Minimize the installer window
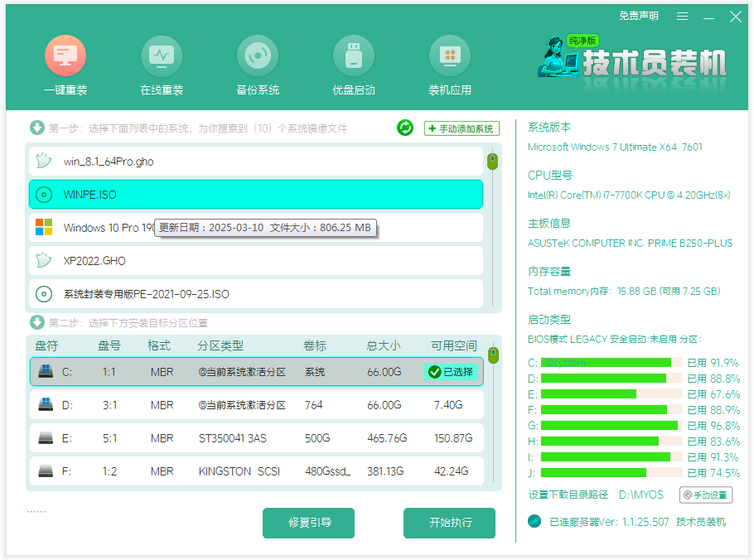This screenshot has width=754, height=560. pos(708,18)
